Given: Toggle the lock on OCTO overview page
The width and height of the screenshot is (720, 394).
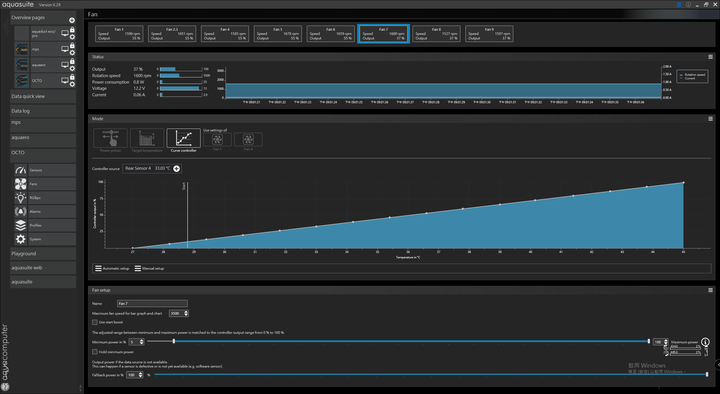Looking at the screenshot, I should pos(72,77).
